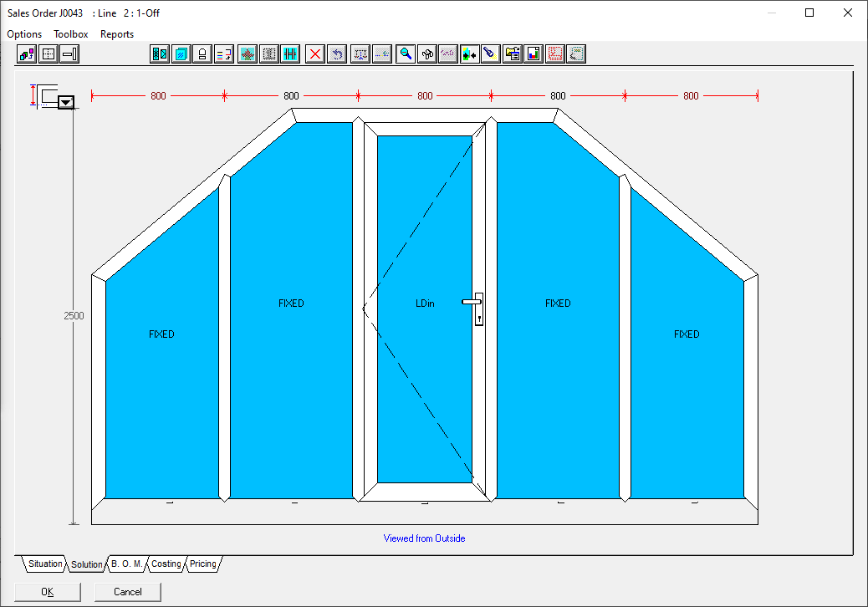
Task: Switch to the B. O. M. tab
Action: click(127, 564)
